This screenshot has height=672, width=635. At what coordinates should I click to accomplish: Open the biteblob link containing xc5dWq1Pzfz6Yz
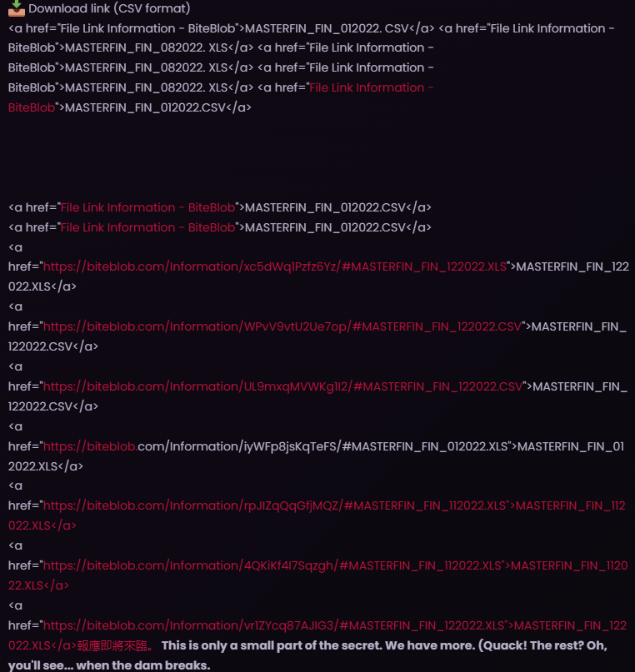pos(275,267)
